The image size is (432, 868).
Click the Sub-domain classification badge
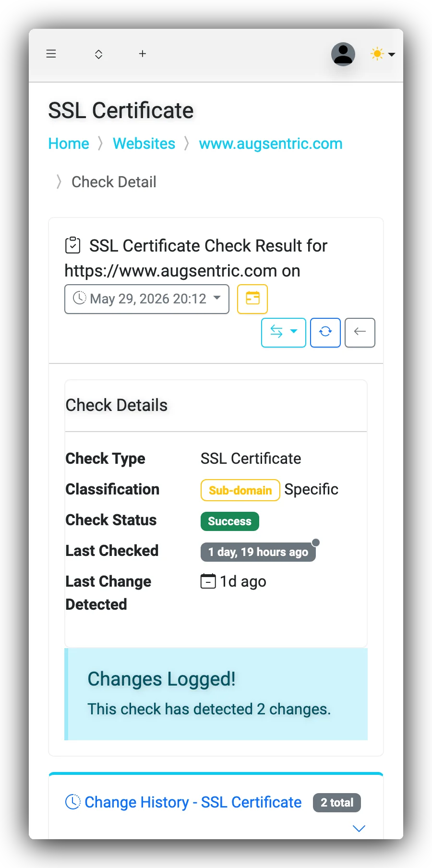pyautogui.click(x=240, y=490)
